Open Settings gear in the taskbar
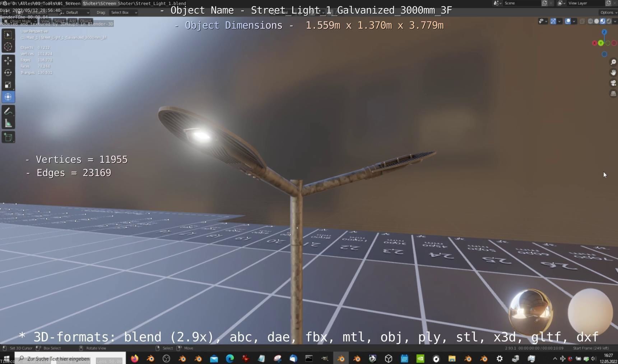 point(499,358)
